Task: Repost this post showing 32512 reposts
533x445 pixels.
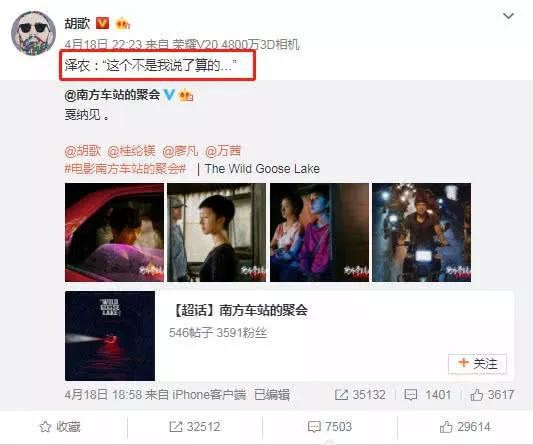Action: point(195,427)
